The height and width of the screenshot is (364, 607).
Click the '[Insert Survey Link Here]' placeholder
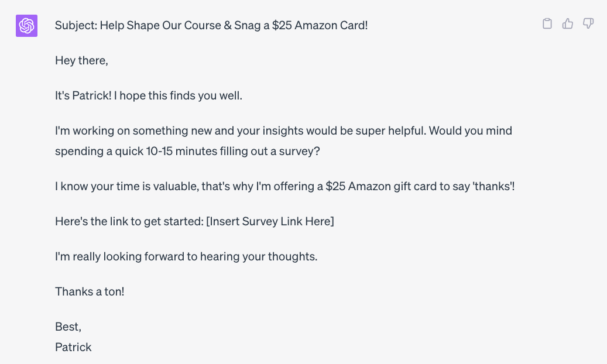click(270, 221)
